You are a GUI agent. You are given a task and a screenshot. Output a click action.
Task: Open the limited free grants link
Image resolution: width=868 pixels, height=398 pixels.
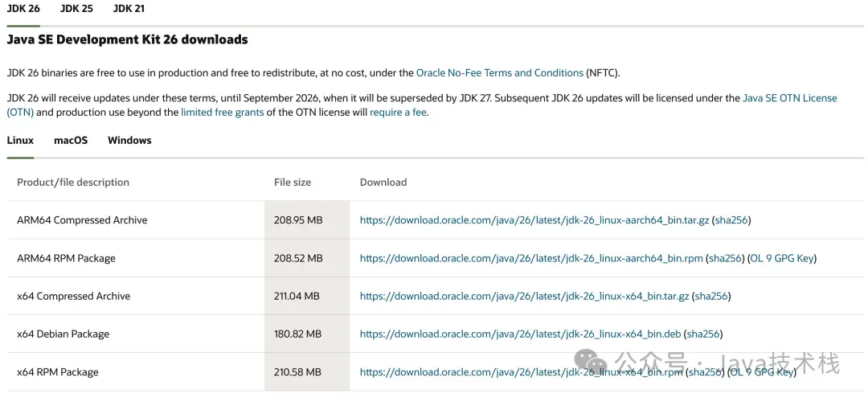(x=222, y=113)
